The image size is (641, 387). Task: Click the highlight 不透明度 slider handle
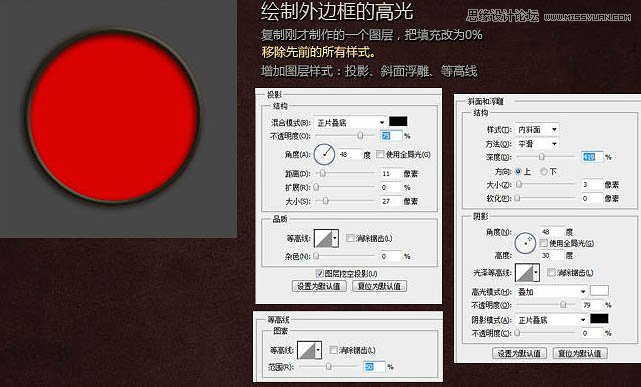tap(563, 304)
